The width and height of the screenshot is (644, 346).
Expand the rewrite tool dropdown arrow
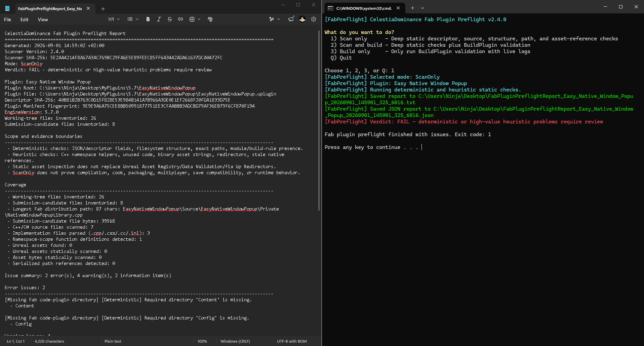click(x=279, y=19)
